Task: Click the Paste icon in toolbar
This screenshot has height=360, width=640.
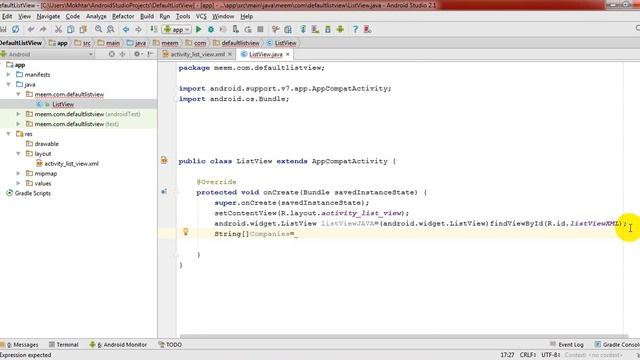Action: 83,29
